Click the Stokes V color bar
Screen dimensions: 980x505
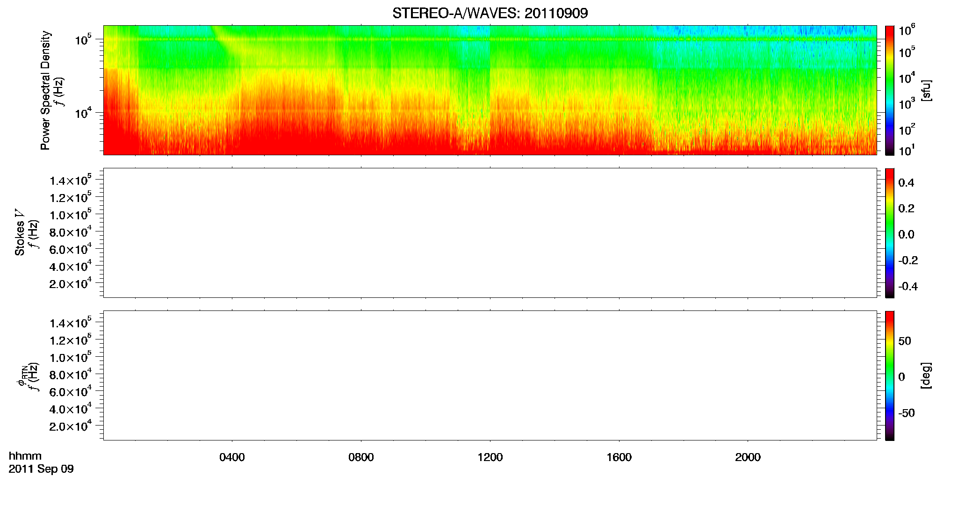pyautogui.click(x=890, y=233)
